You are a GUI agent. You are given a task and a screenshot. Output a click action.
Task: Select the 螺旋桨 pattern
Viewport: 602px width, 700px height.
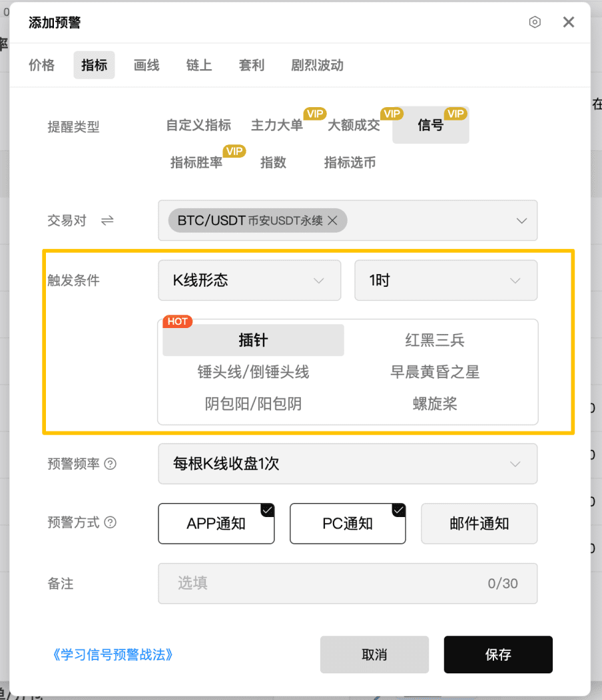tap(435, 404)
